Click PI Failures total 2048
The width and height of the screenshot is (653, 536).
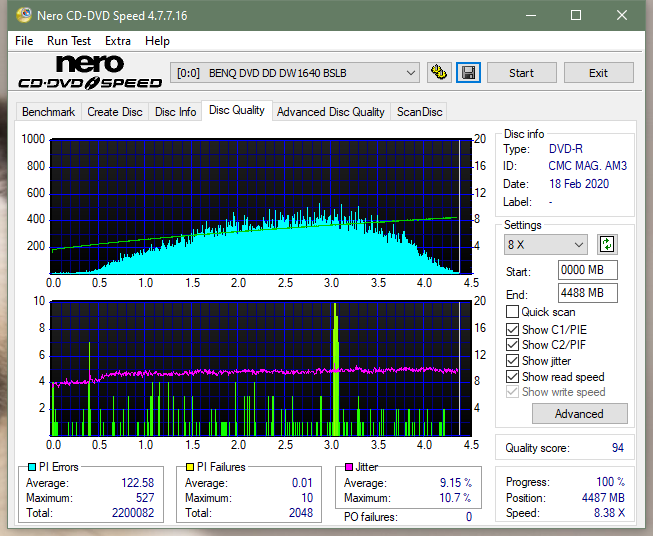click(301, 513)
